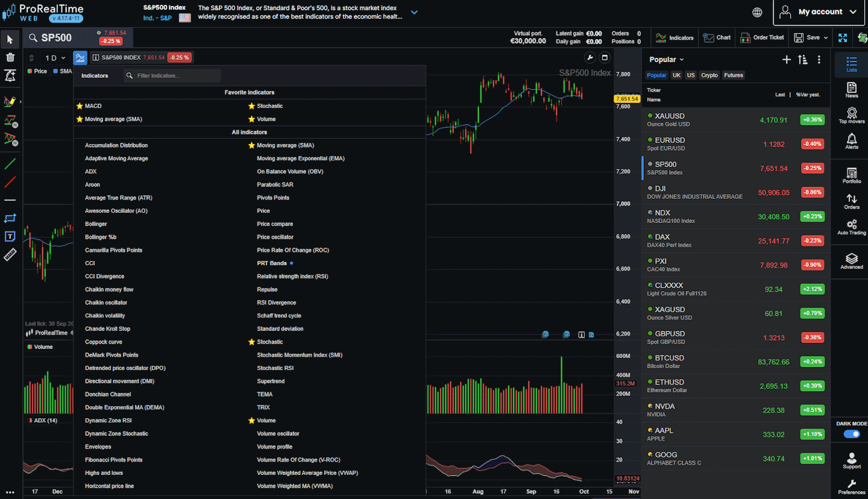
Task: Choose Bollinger from All indicators
Action: [x=96, y=224]
